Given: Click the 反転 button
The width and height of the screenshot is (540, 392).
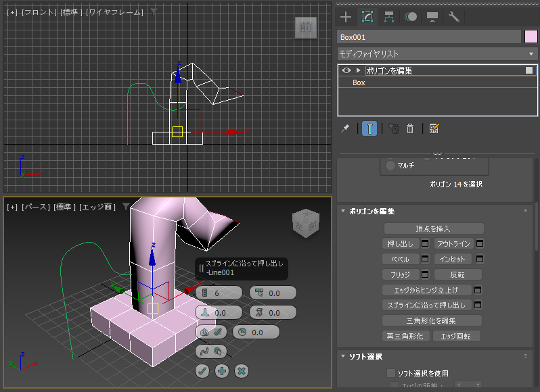Looking at the screenshot, I should pyautogui.click(x=457, y=274).
